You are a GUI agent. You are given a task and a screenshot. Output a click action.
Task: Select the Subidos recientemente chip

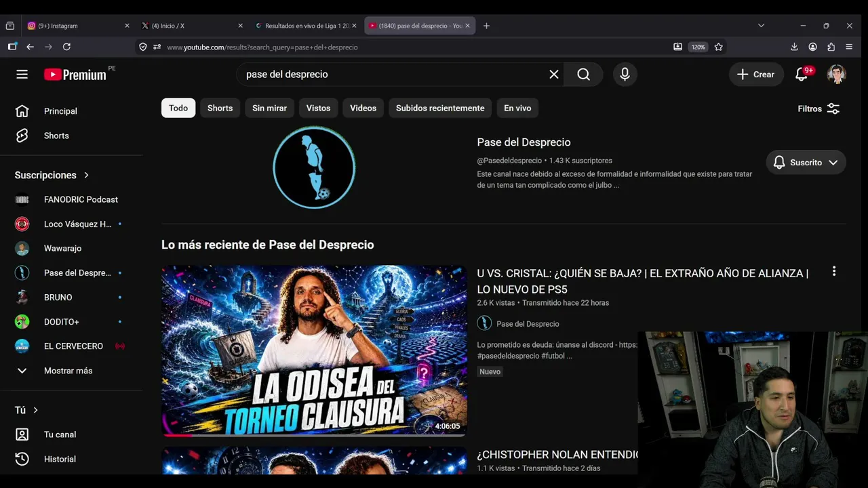click(x=440, y=108)
